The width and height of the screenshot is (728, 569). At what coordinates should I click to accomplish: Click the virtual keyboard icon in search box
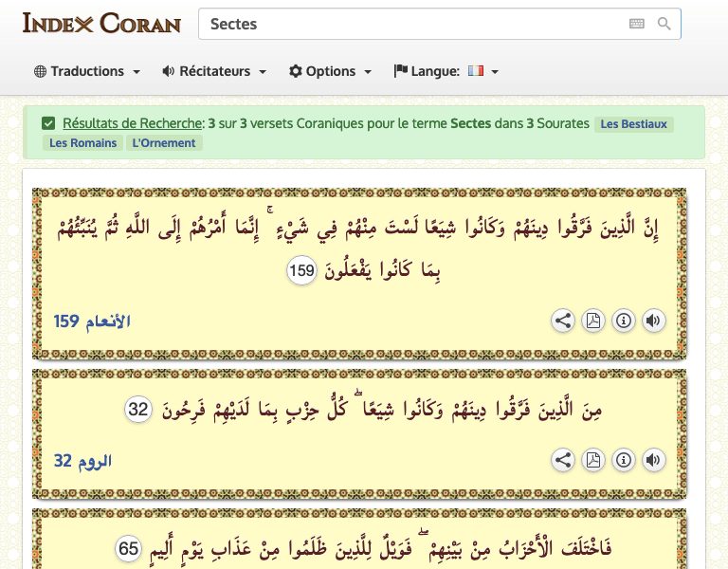tap(636, 24)
